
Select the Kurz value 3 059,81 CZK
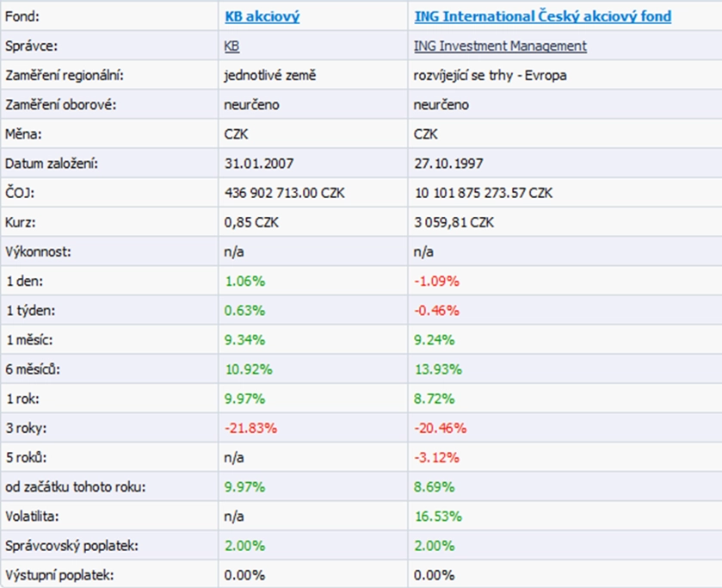click(x=454, y=223)
